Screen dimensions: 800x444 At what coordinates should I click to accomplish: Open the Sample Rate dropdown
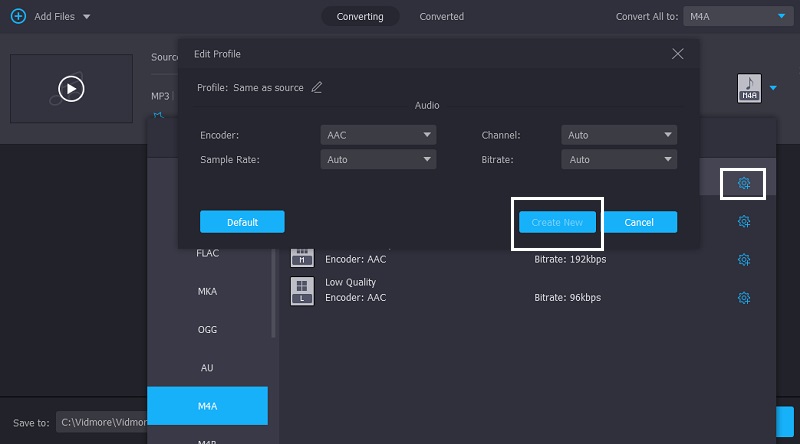[x=378, y=159]
